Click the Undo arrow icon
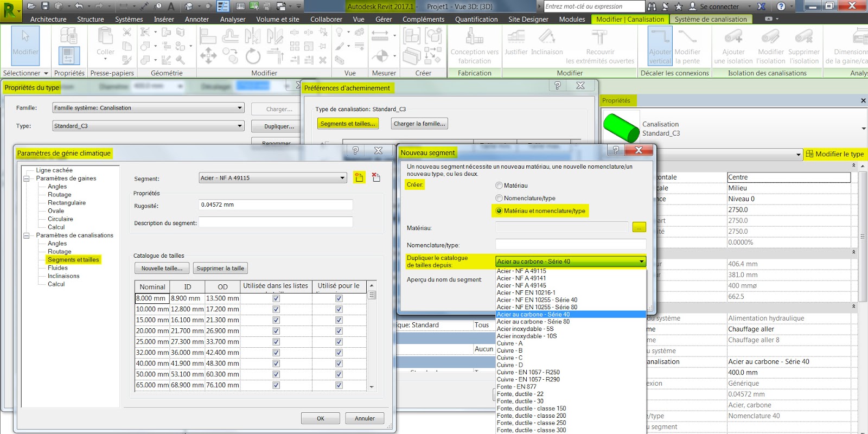 coord(79,6)
